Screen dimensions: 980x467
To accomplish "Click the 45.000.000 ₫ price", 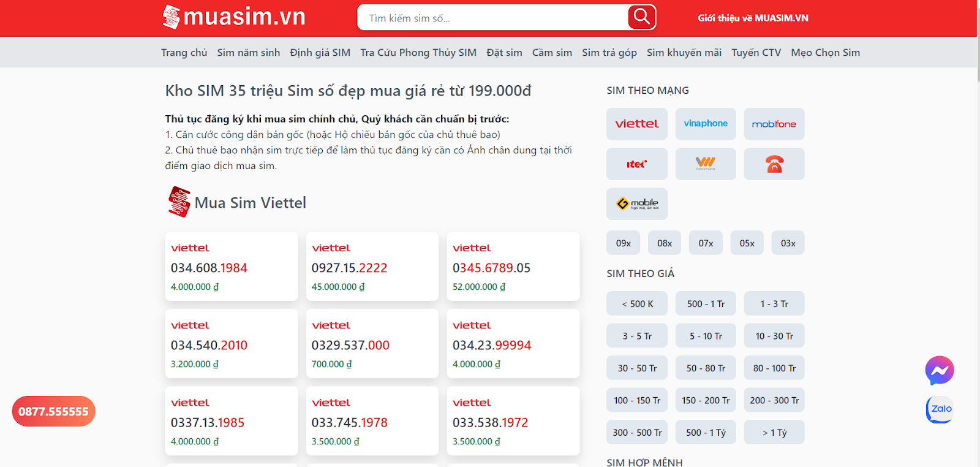I will tap(337, 287).
